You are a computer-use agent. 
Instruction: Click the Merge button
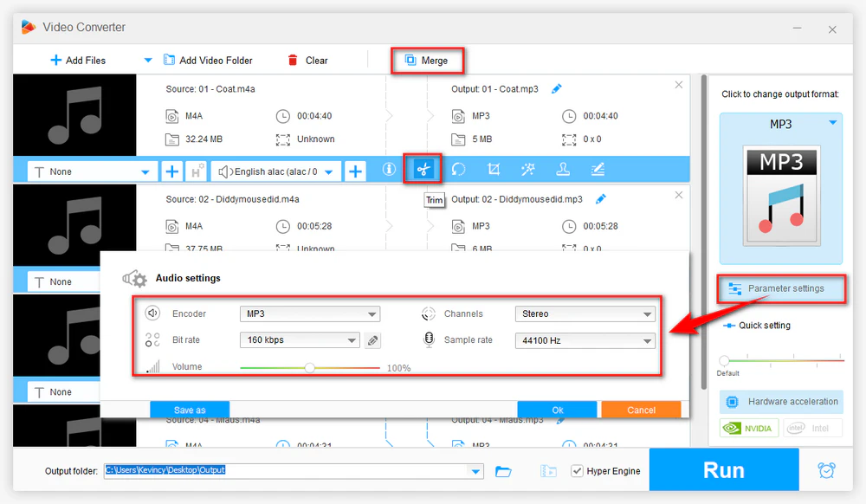pyautogui.click(x=427, y=60)
